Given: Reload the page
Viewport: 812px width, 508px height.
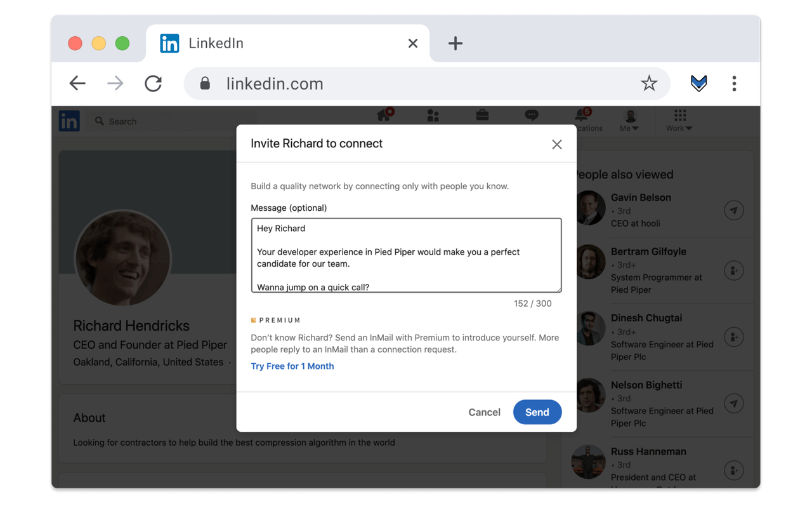Looking at the screenshot, I should pos(153,83).
